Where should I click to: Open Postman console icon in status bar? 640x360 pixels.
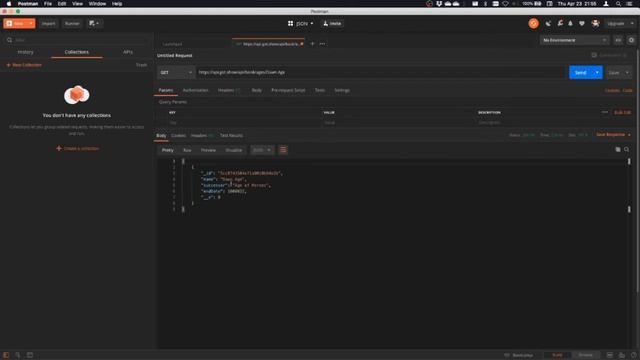pyautogui.click(x=30, y=355)
